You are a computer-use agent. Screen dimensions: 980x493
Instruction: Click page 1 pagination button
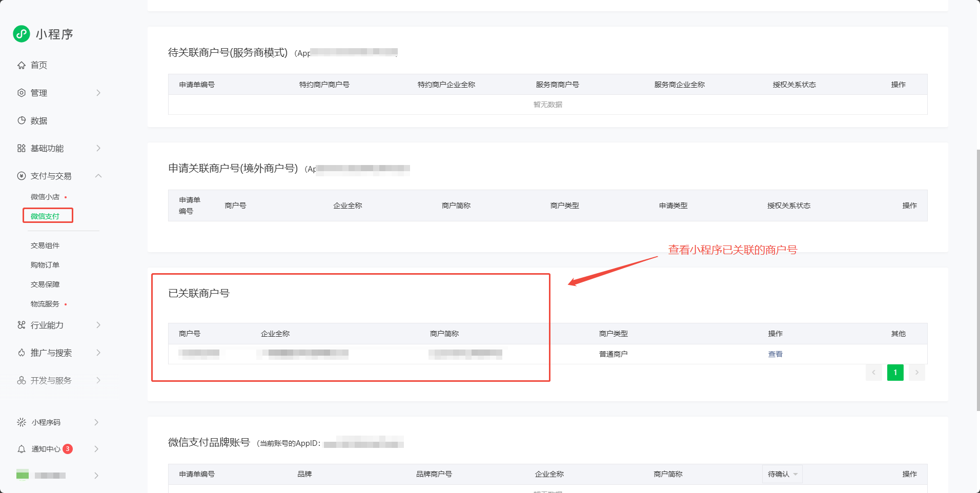[895, 373]
